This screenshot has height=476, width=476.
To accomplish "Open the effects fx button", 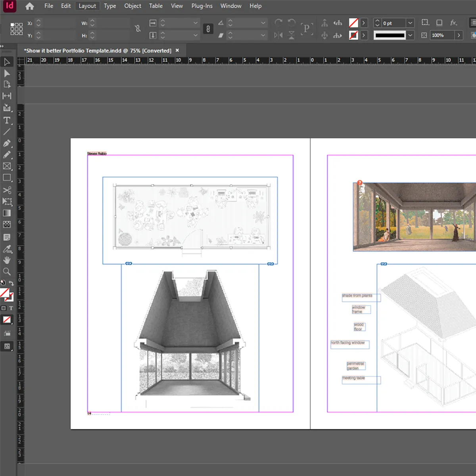I will (x=453, y=23).
